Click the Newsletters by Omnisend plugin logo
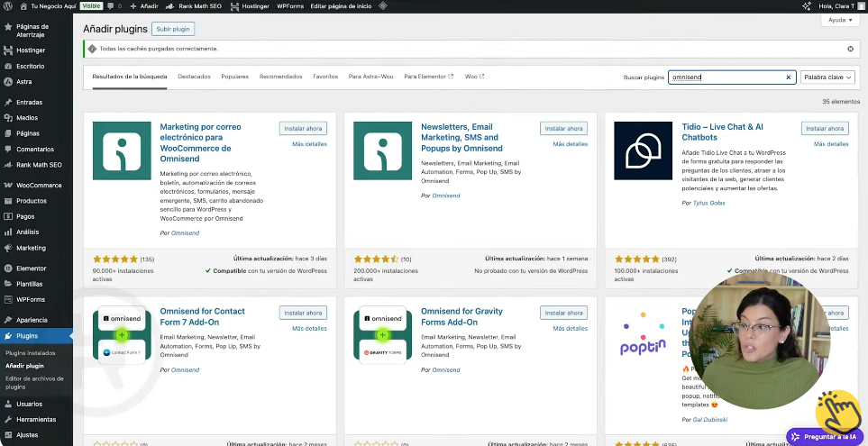The height and width of the screenshot is (446, 868). point(382,150)
